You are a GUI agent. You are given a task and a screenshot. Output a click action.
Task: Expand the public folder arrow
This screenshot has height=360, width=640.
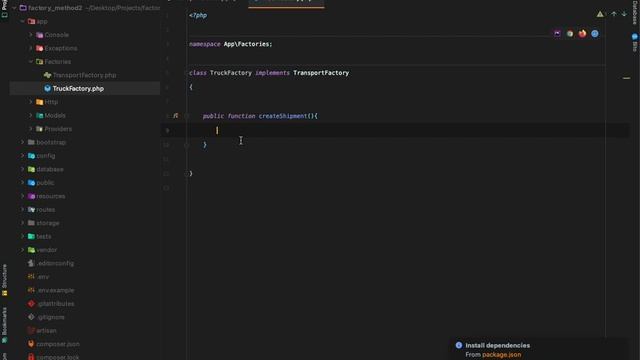point(23,183)
